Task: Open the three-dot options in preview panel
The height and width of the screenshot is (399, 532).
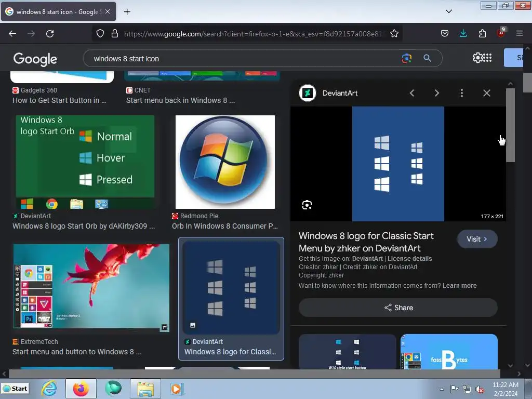Action: pos(462,93)
